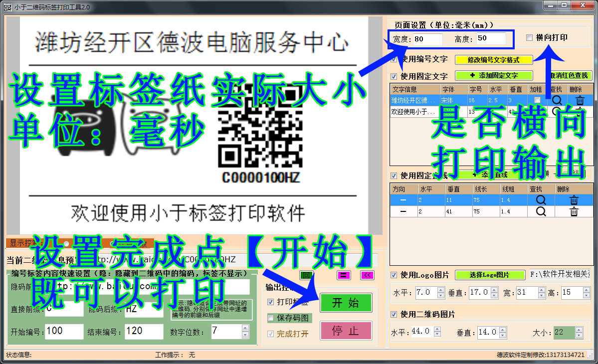
Task: Click the app QR icon in title bar
Action: 7,7
